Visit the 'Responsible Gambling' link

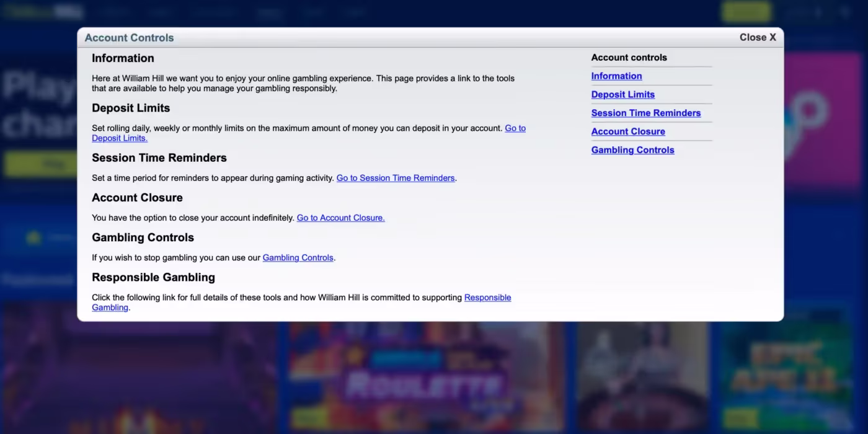click(487, 298)
